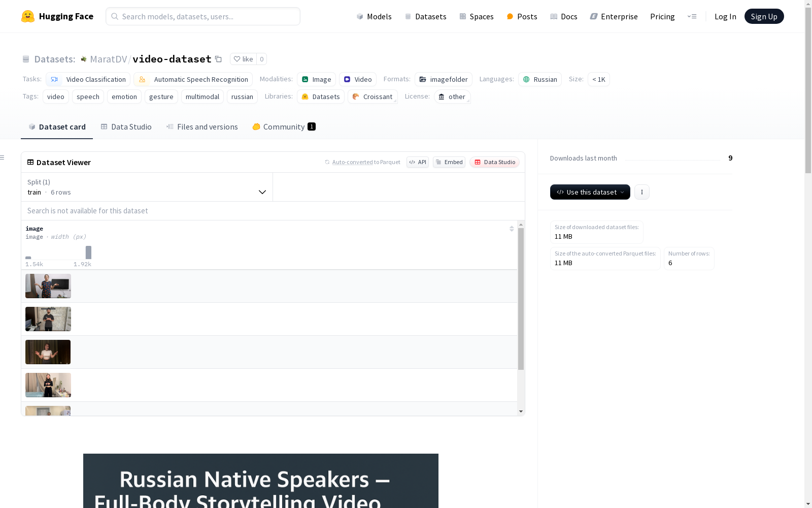Click the speech tag
The width and height of the screenshot is (812, 508).
click(88, 97)
